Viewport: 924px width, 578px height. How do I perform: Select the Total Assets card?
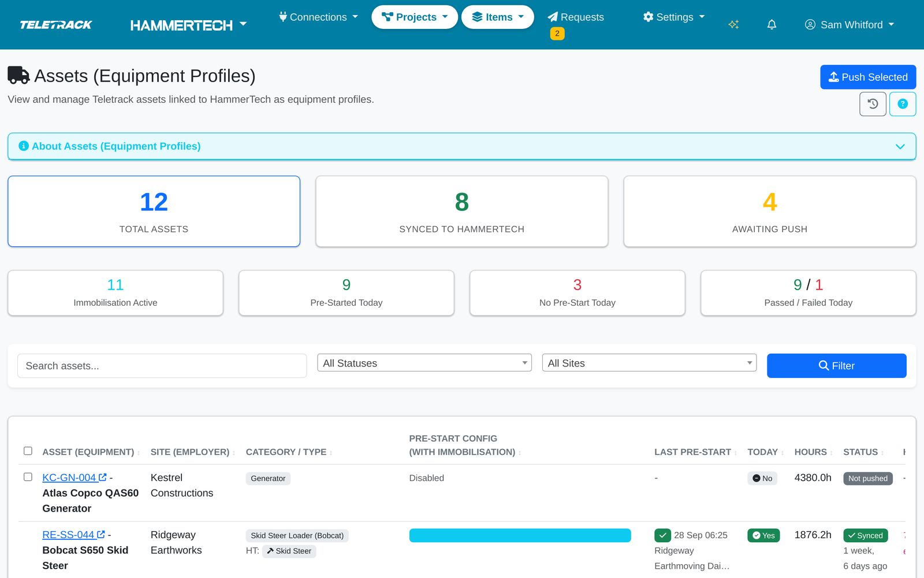[x=154, y=212]
